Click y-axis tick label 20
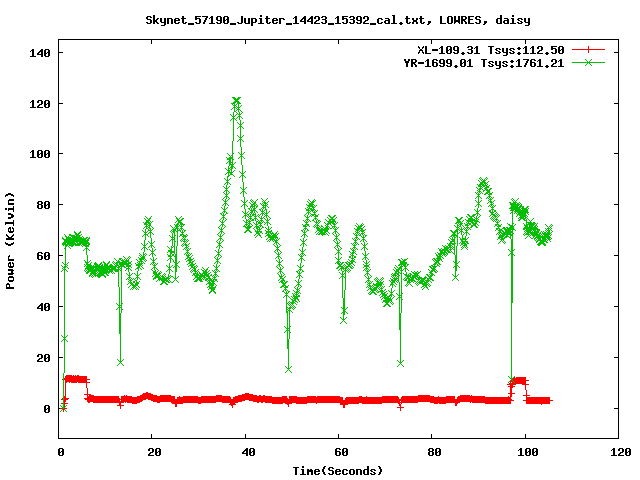The height and width of the screenshot is (480, 640). click(43, 358)
